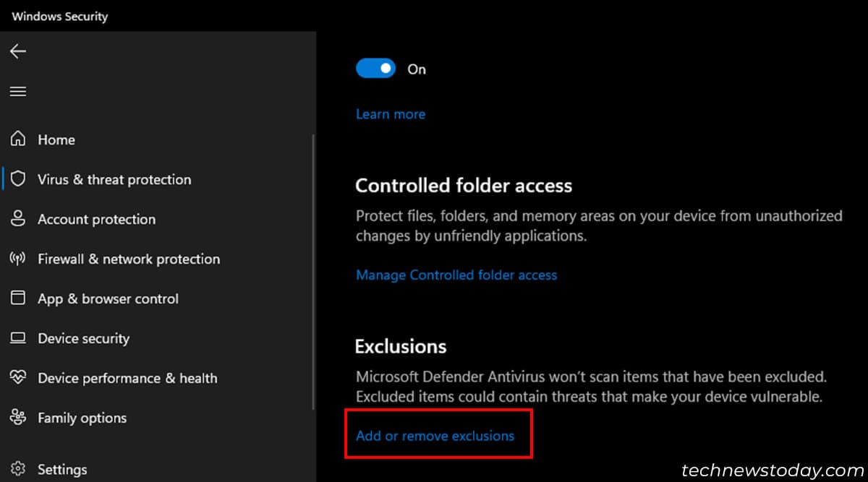Go to Device performance & health label
Image resolution: width=868 pixels, height=482 pixels.
(127, 378)
